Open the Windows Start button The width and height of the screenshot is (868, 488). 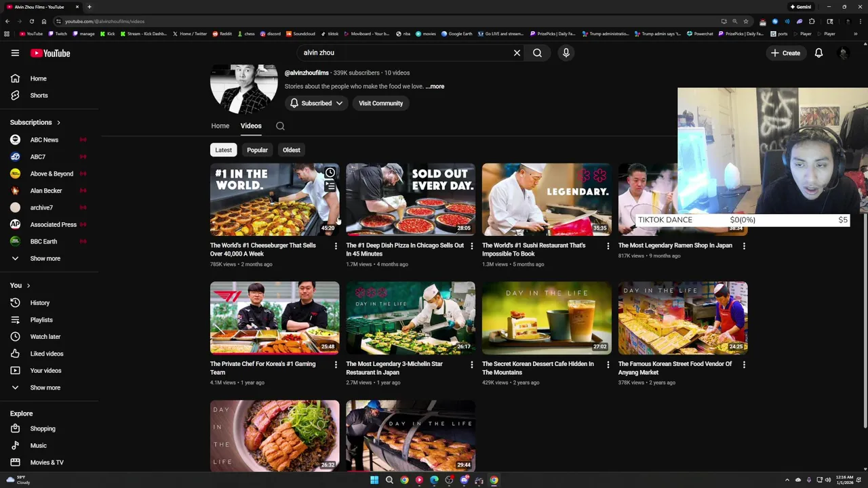click(x=374, y=480)
